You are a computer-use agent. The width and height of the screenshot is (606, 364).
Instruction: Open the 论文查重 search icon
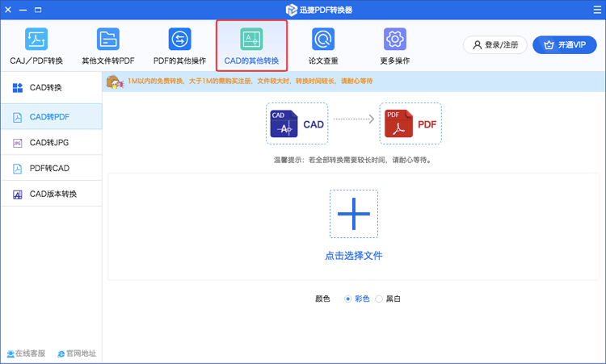(323, 39)
